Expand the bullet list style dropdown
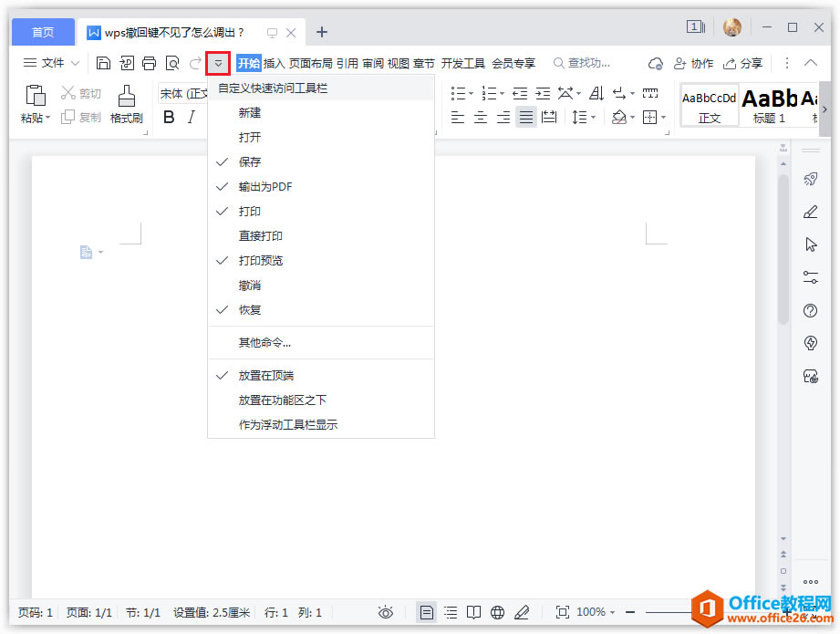This screenshot has width=840, height=634. pos(471,94)
